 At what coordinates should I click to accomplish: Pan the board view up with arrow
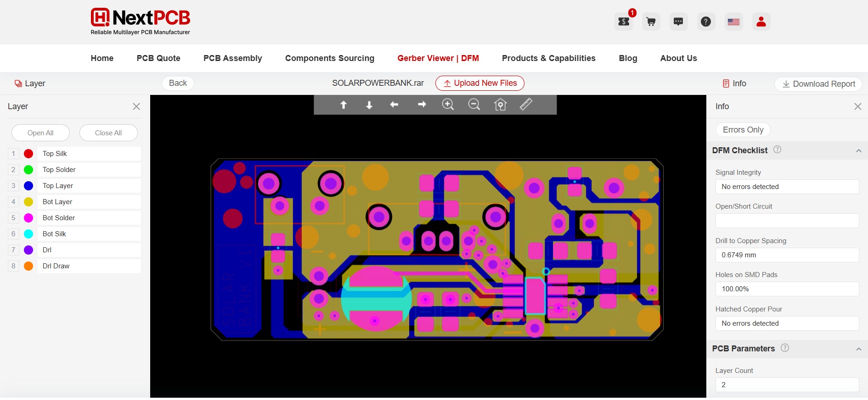tap(343, 105)
